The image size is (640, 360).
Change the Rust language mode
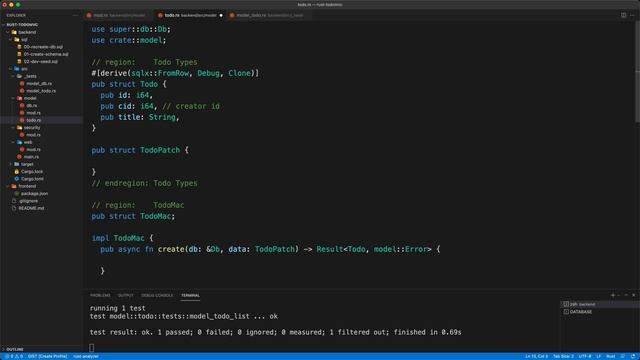pyautogui.click(x=611, y=356)
